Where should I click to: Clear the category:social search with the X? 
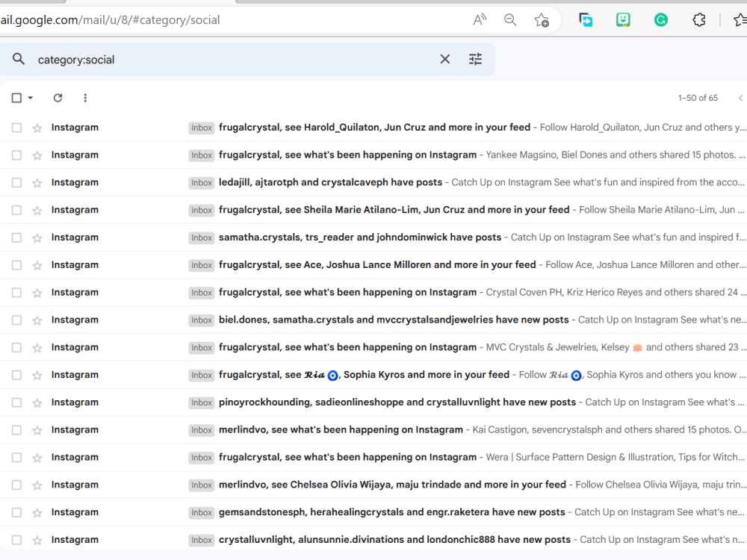[x=445, y=59]
